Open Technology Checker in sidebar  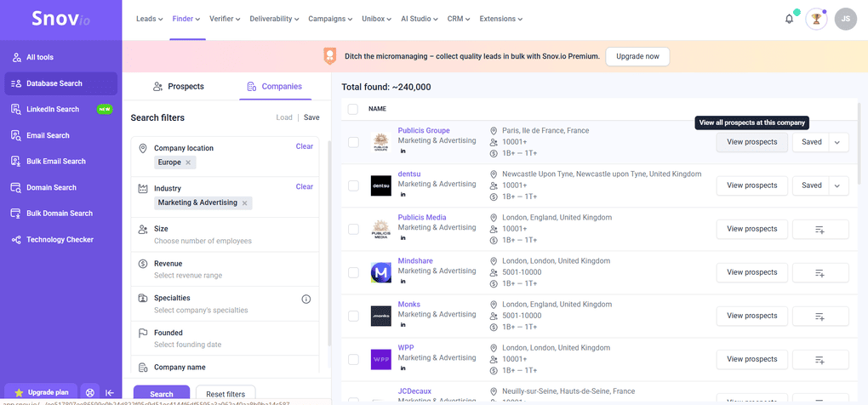(x=61, y=240)
